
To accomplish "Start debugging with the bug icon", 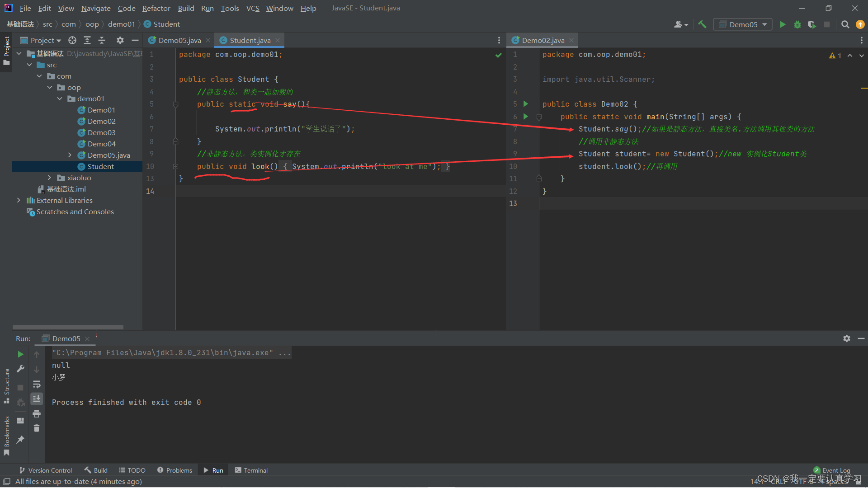I will [x=797, y=24].
